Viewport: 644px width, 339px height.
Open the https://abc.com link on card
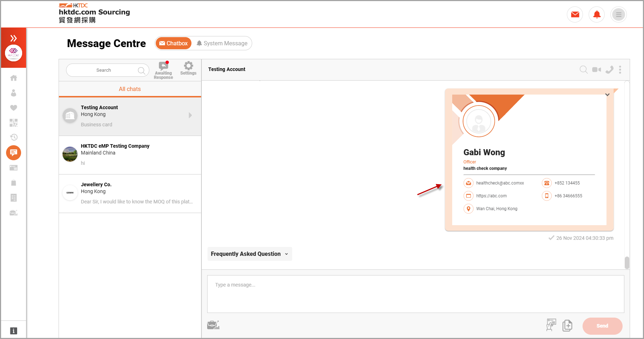pos(491,196)
